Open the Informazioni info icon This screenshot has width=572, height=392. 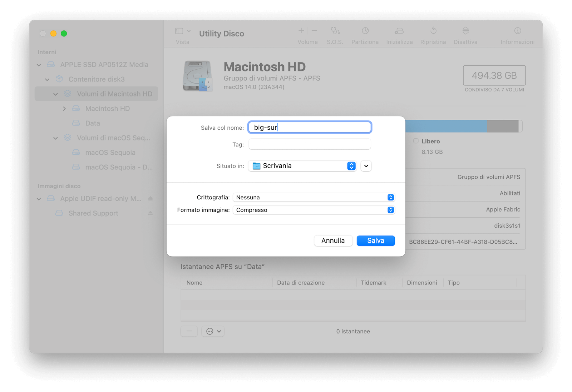coord(518,31)
